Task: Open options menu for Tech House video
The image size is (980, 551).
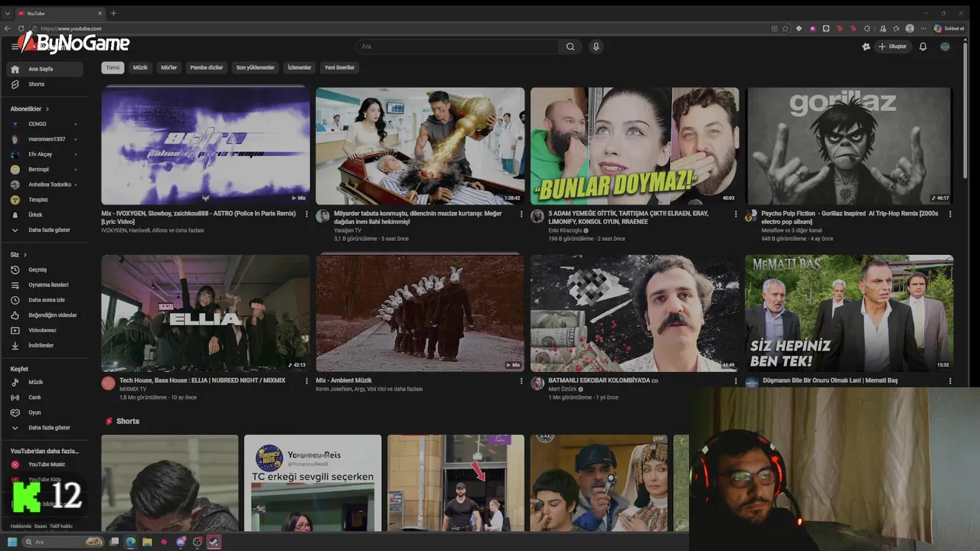Action: (307, 381)
